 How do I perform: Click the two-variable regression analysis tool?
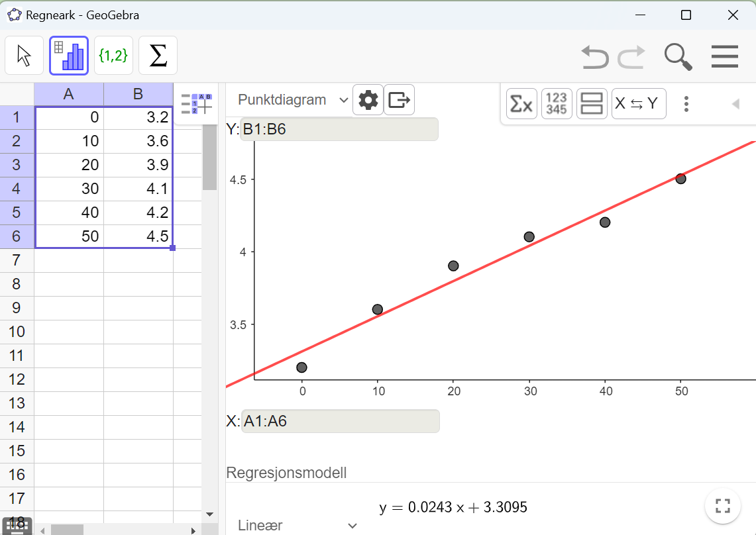pyautogui.click(x=69, y=56)
